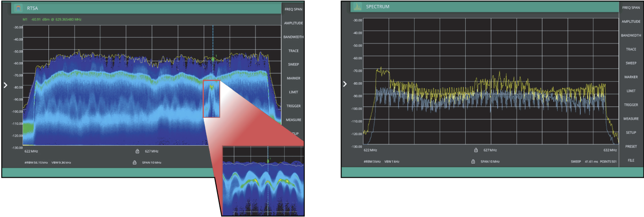Open the FREQ SPAN menu in RTSA
The image size is (644, 217).
(293, 9)
